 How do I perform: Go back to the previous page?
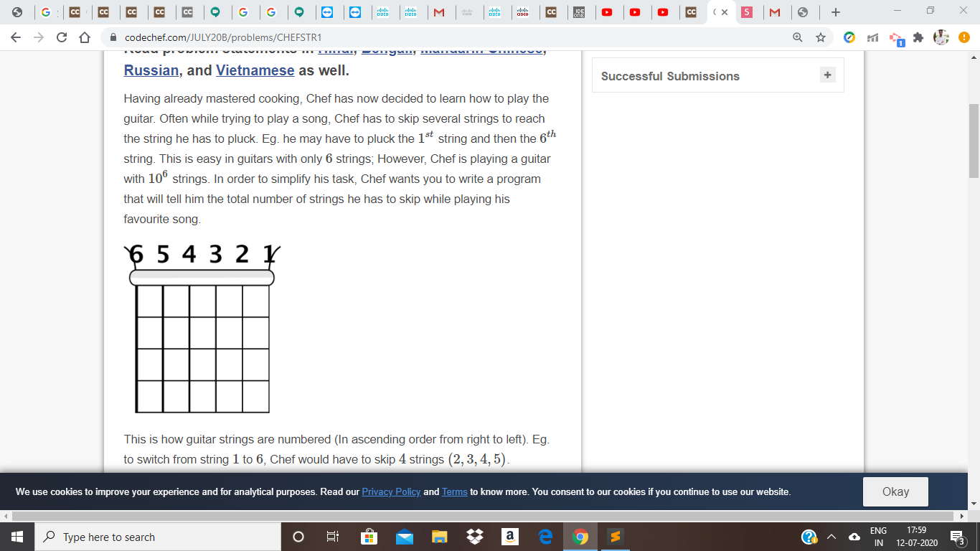click(16, 37)
